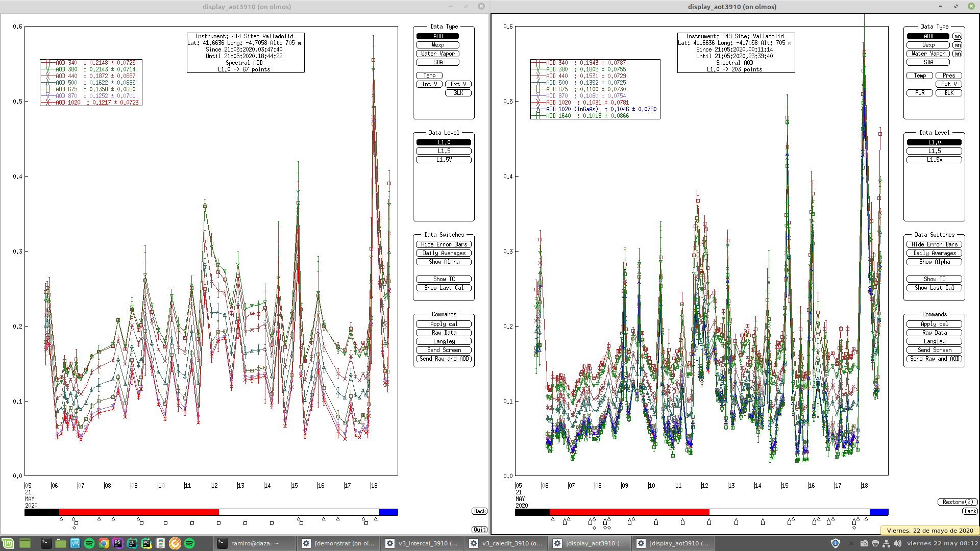980x551 pixels.
Task: Open the blue waveform W launcher
Action: pos(75,543)
